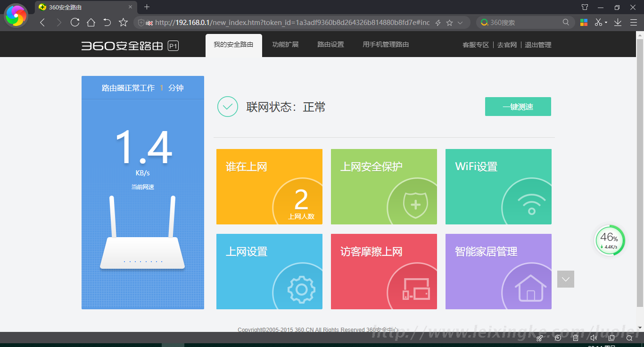Click the 46% circular speed indicator widget

(609, 240)
